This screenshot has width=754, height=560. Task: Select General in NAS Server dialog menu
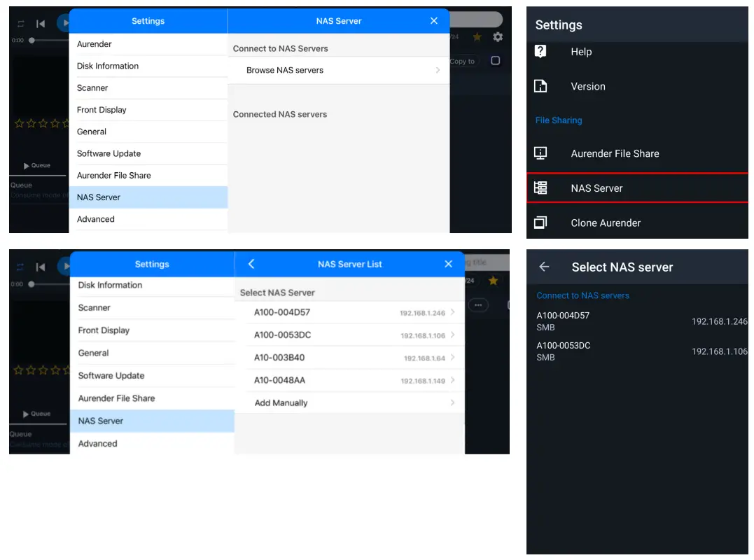point(148,132)
